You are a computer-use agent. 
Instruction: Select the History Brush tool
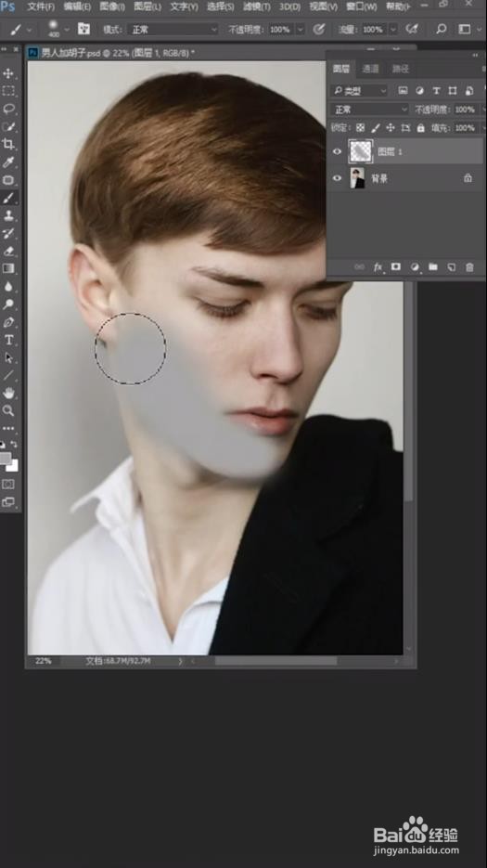pyautogui.click(x=8, y=232)
